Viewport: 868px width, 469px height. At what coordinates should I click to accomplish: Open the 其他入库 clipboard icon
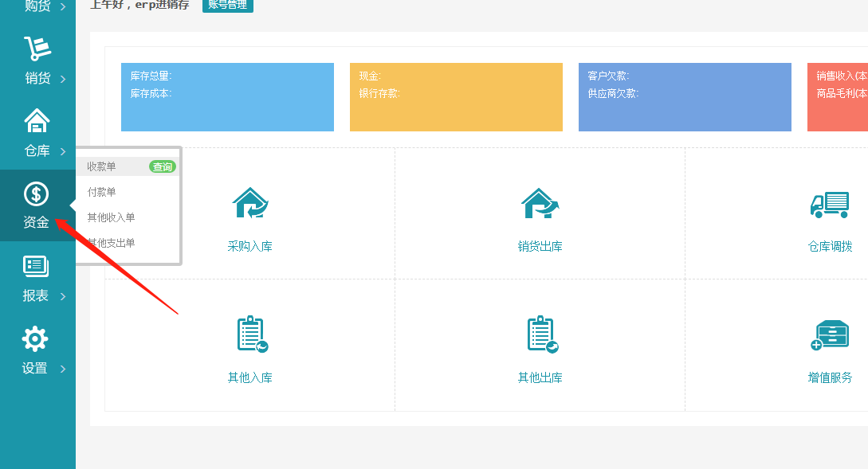click(250, 334)
